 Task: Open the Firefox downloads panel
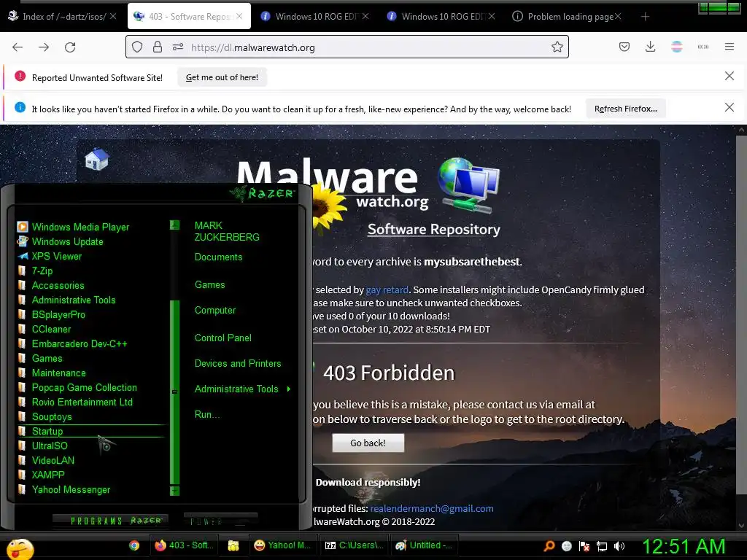[650, 47]
